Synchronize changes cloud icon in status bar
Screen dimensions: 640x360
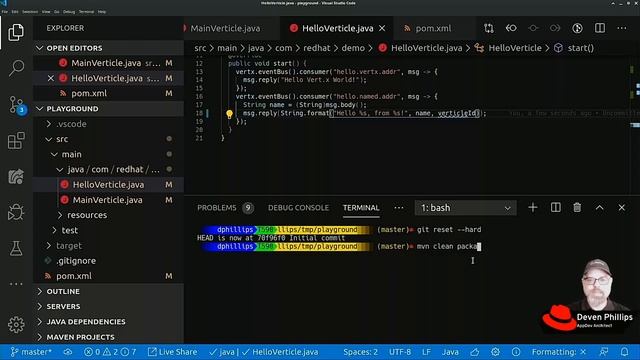pos(68,352)
